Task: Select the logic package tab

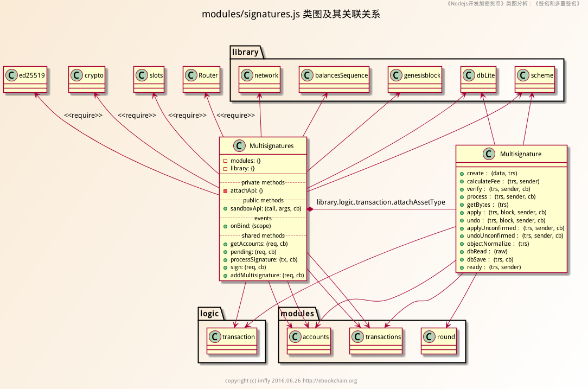Action: (209, 314)
